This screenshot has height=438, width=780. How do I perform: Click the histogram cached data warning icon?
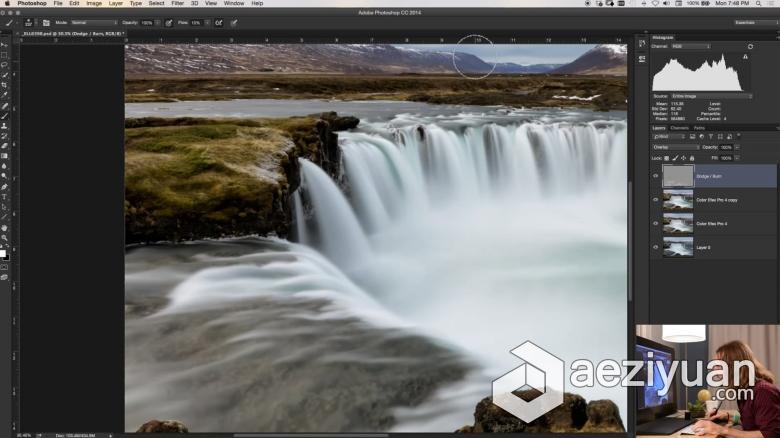(x=745, y=57)
